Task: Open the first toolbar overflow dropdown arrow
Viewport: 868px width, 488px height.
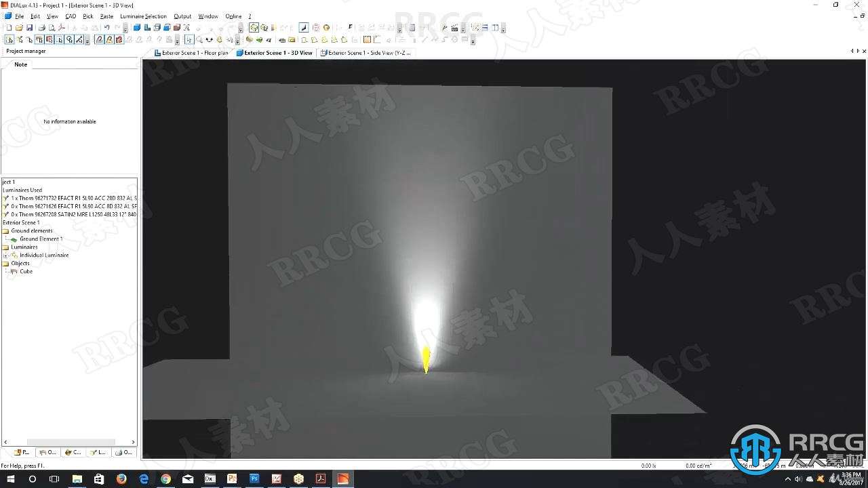Action: (x=125, y=28)
